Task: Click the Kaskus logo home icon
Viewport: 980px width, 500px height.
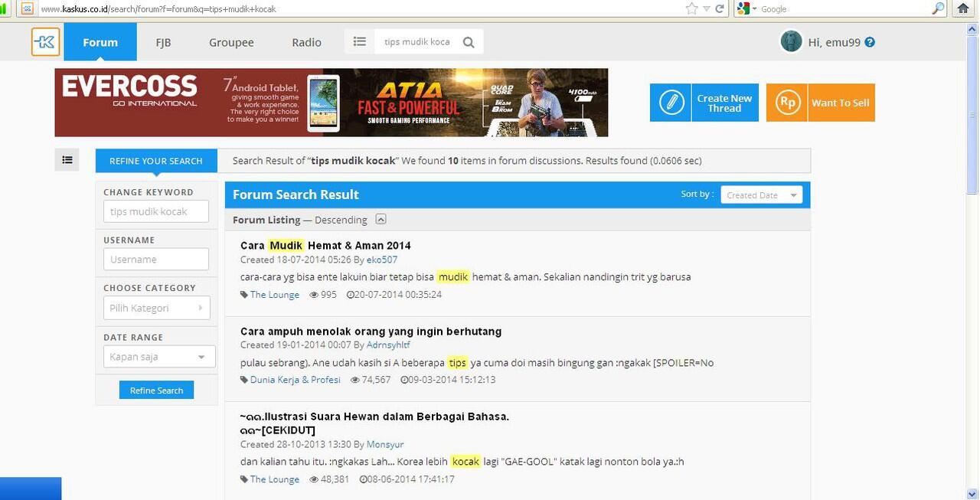Action: coord(46,42)
